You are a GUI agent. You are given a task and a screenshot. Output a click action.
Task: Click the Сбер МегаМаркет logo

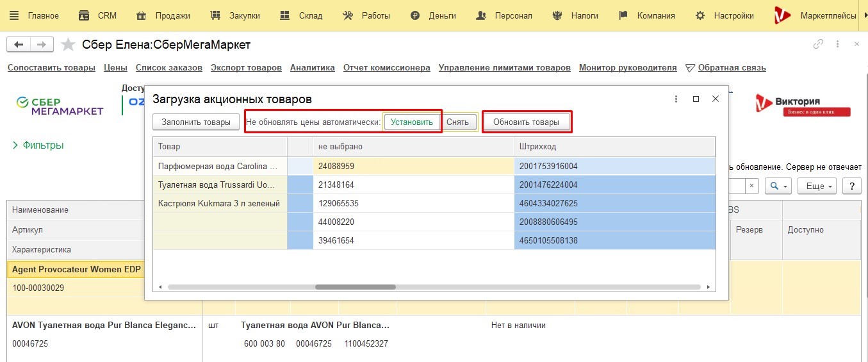click(x=60, y=106)
